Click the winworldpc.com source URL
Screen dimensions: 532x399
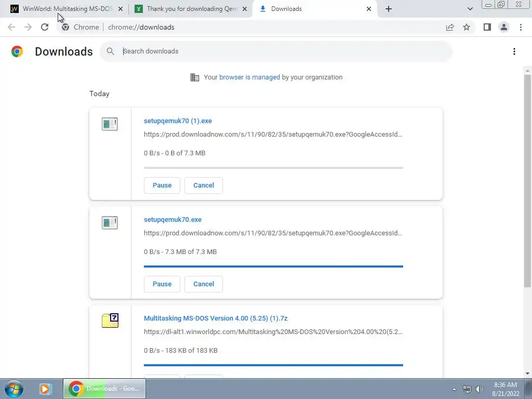[273, 332]
